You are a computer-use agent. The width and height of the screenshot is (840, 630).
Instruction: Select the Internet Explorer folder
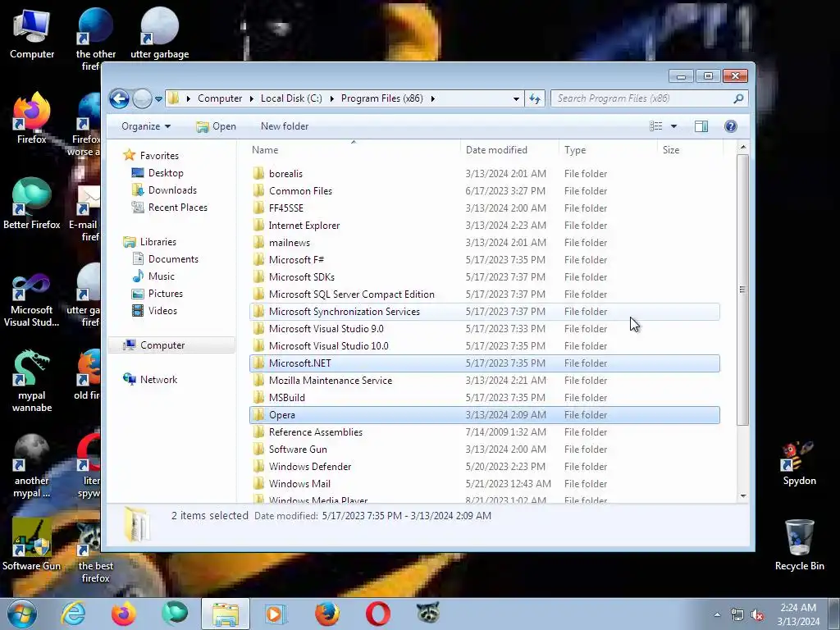pyautogui.click(x=484, y=226)
